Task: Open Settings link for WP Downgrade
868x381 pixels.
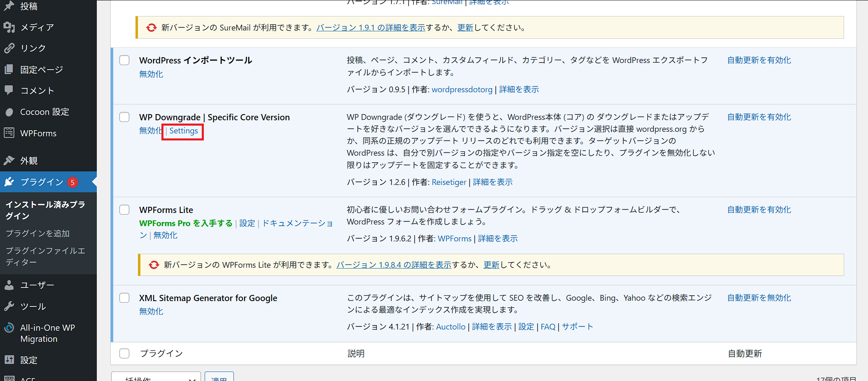Action: coord(184,131)
